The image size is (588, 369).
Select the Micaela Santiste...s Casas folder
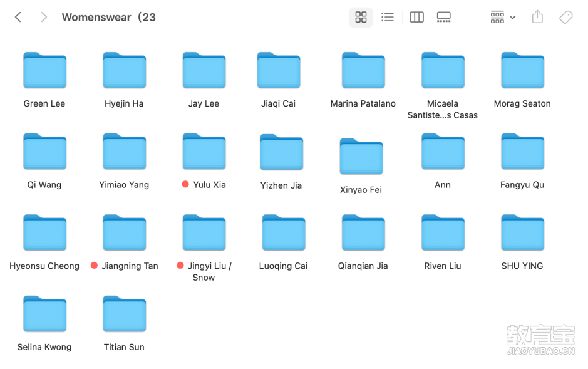click(x=443, y=70)
